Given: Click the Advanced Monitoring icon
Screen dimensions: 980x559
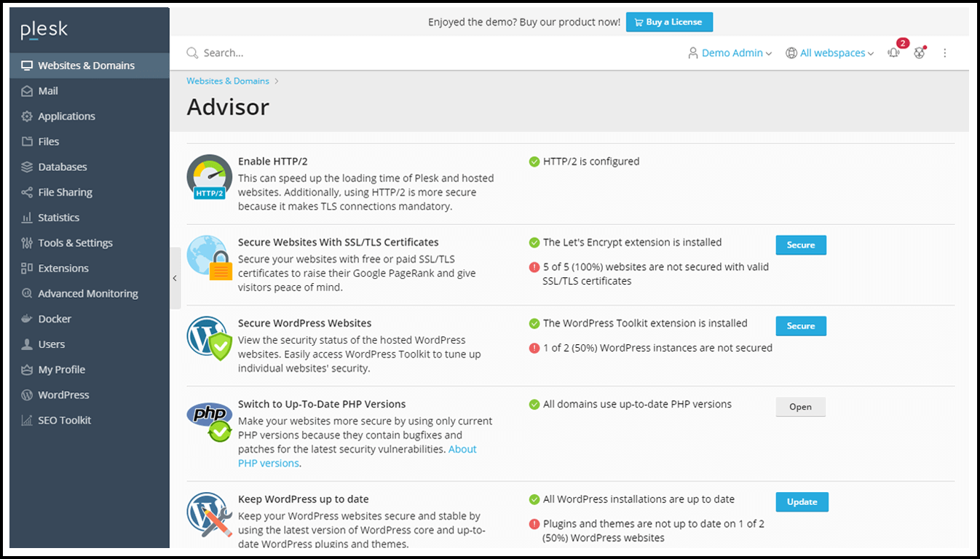Looking at the screenshot, I should coord(27,293).
